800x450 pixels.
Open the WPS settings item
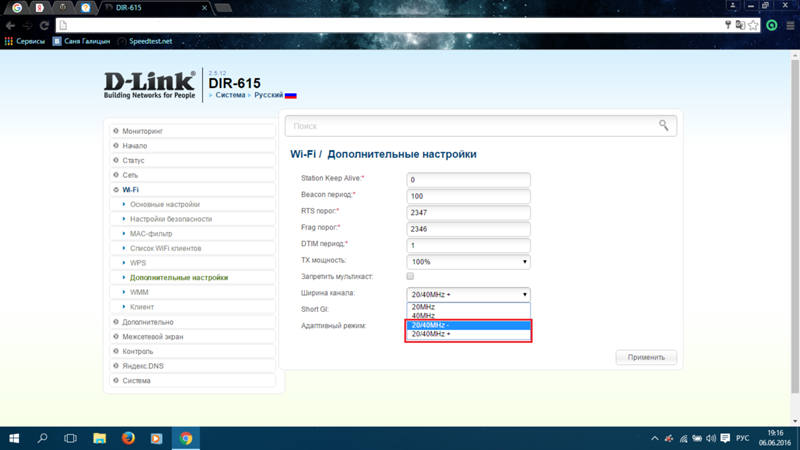coord(192,263)
